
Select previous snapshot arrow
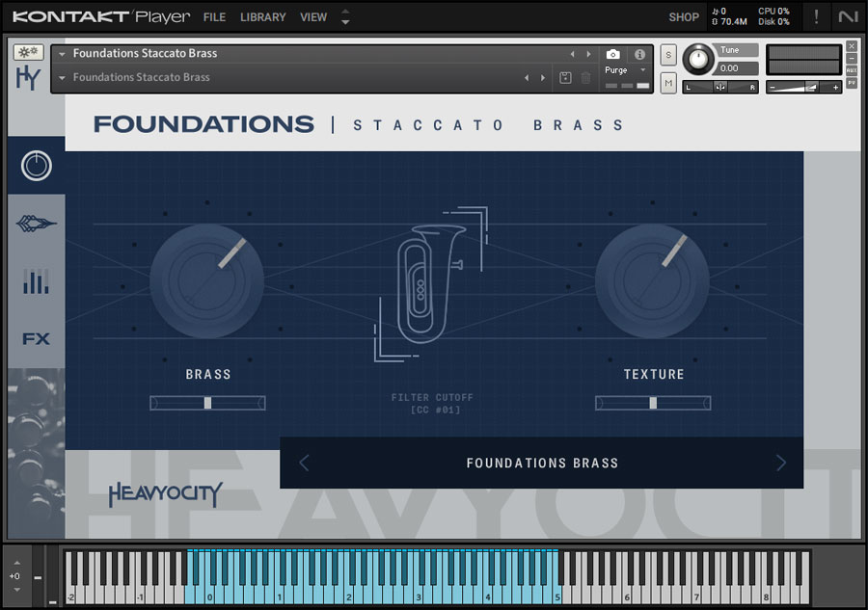click(527, 78)
